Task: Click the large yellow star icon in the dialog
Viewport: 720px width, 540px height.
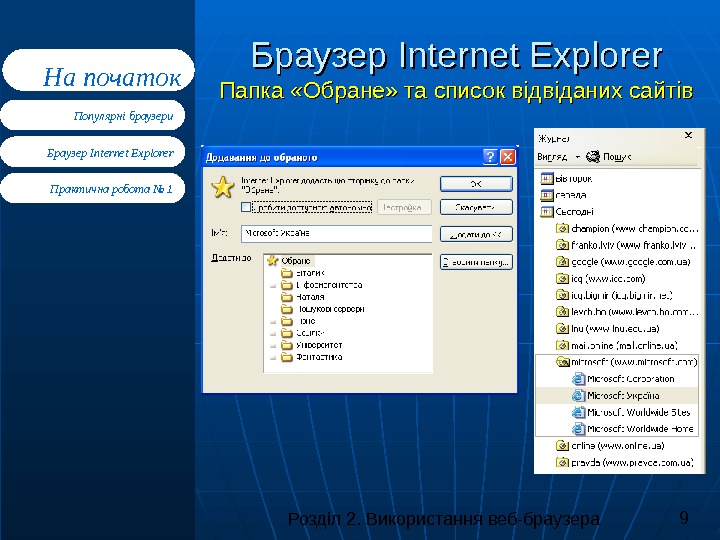Action: (x=223, y=187)
